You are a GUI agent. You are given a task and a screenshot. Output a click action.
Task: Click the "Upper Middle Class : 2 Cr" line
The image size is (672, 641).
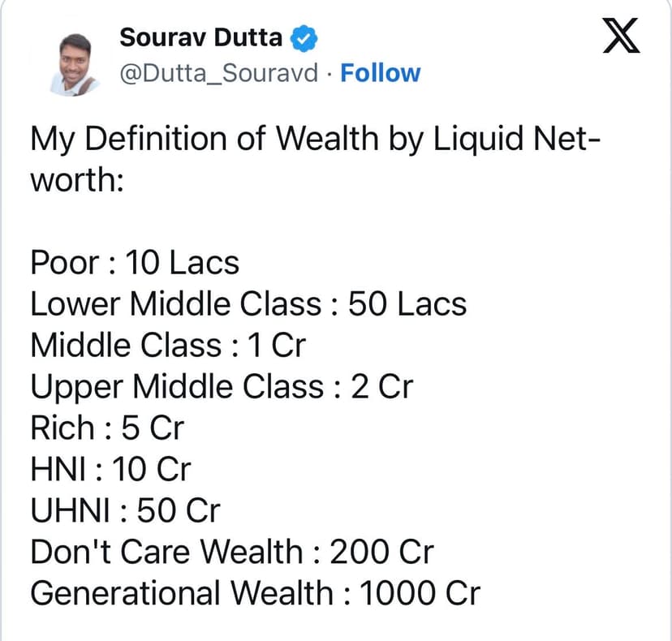pos(221,387)
